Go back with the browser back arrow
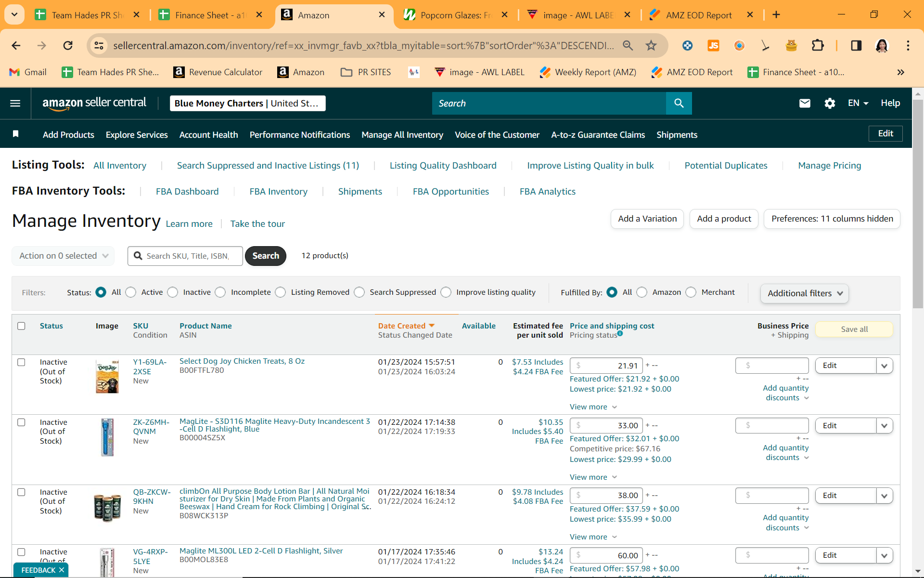Image resolution: width=924 pixels, height=578 pixels. tap(16, 46)
